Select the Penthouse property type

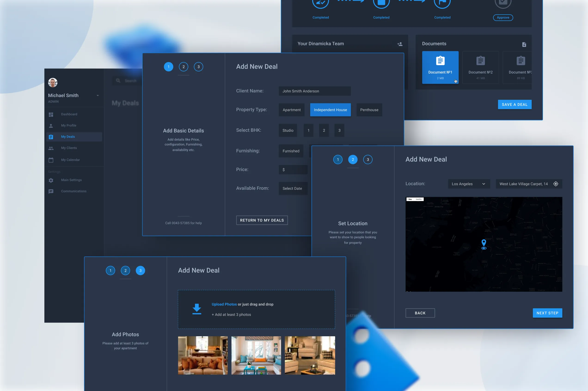click(x=369, y=110)
